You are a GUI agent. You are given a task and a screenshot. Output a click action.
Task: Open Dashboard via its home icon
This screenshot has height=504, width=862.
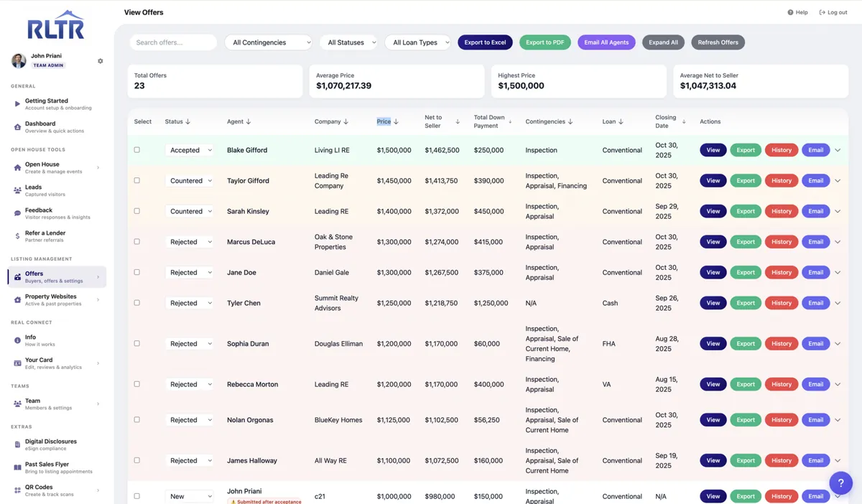pyautogui.click(x=17, y=126)
